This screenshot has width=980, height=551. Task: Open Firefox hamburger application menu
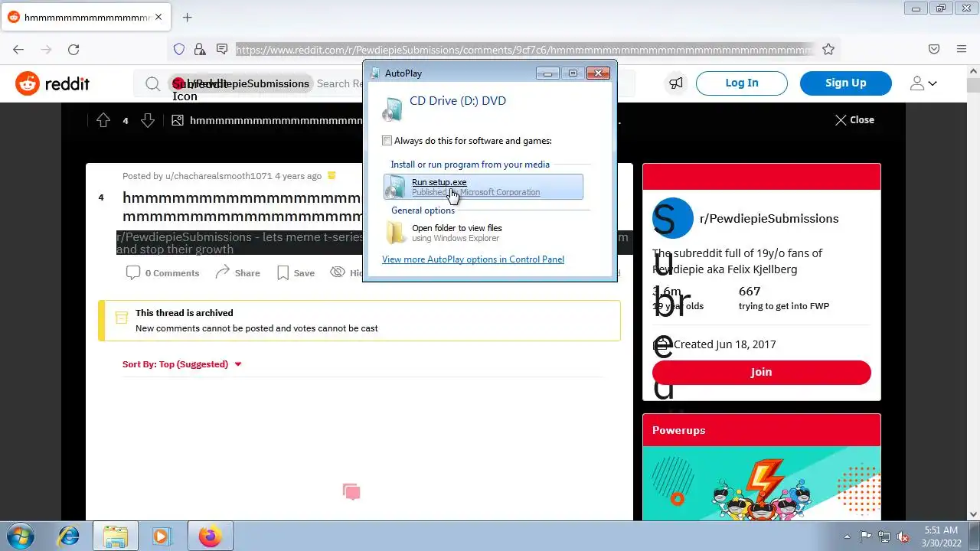click(x=962, y=49)
